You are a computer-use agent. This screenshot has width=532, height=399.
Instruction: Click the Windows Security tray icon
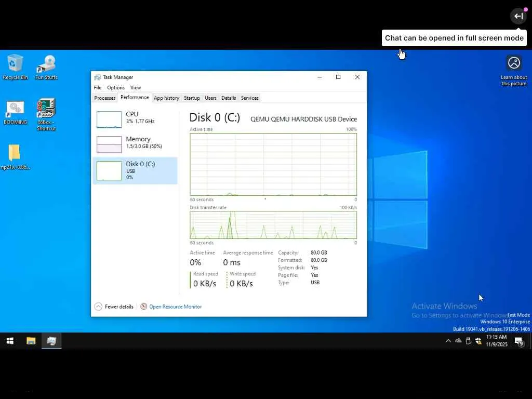point(478,341)
